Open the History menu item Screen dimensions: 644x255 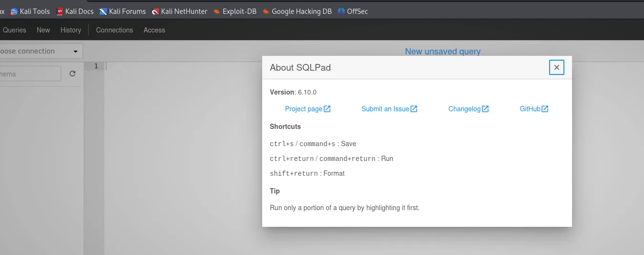[x=71, y=30]
